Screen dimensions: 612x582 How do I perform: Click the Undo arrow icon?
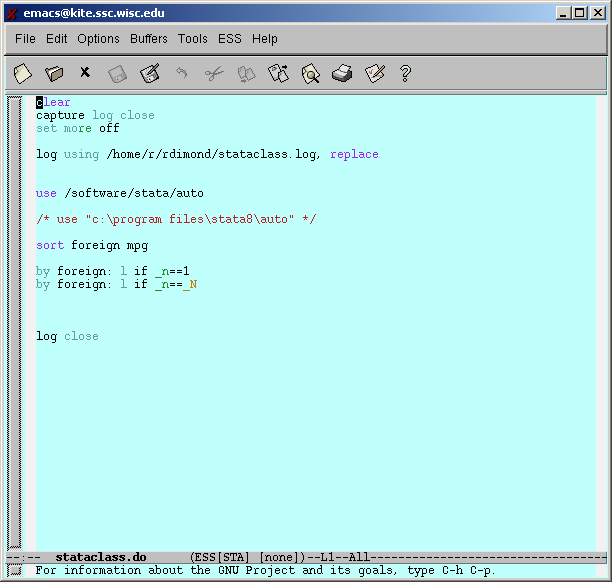point(181,73)
